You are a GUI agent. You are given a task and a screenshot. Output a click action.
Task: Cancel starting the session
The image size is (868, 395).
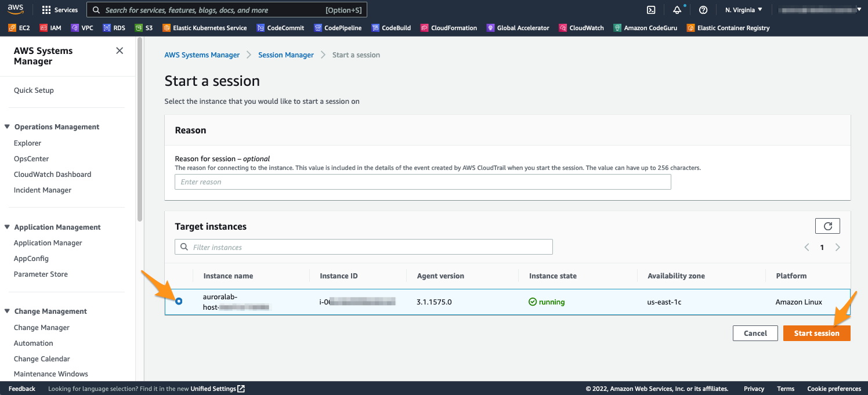[755, 333]
